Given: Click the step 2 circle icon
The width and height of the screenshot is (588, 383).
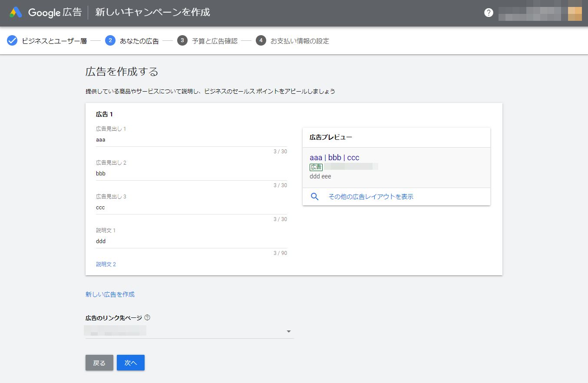Looking at the screenshot, I should (110, 41).
